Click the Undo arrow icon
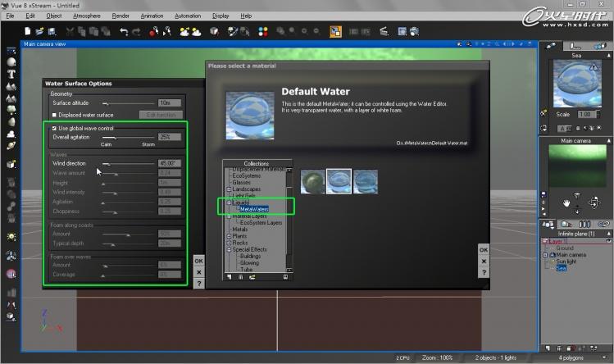 [x=124, y=31]
